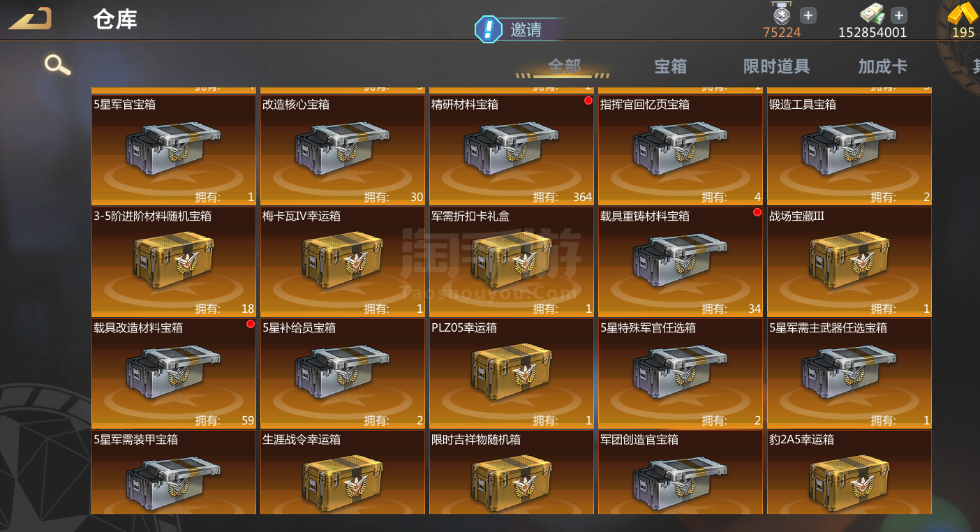Add cash with plus beside 152854001
The height and width of the screenshot is (532, 980).
899,15
